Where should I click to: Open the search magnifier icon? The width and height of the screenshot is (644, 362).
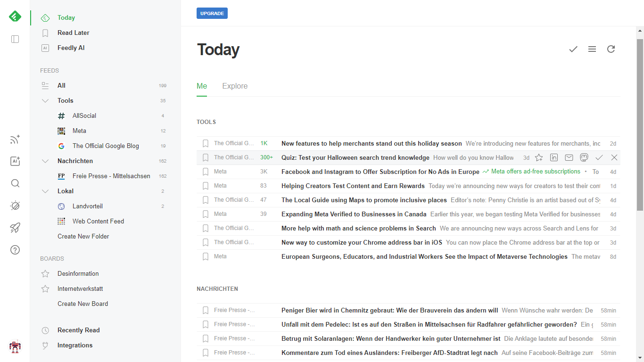(x=15, y=183)
